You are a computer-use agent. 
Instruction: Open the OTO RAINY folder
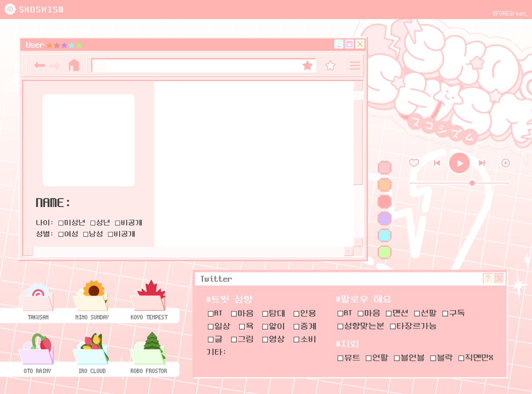[x=36, y=349]
